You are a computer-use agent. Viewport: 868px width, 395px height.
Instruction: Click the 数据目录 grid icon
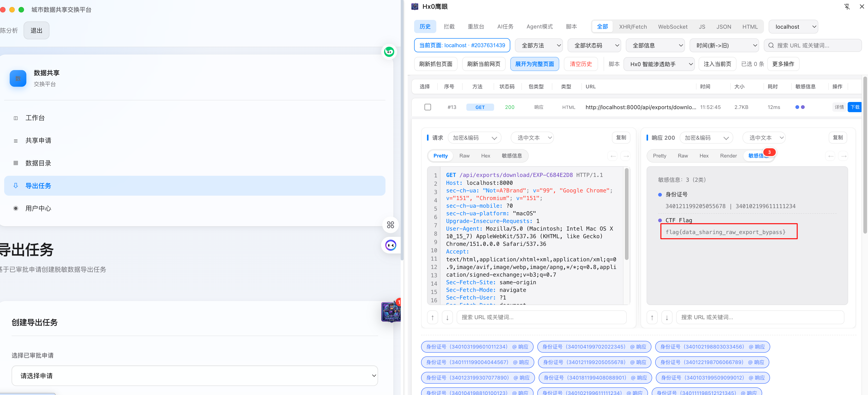(15, 163)
